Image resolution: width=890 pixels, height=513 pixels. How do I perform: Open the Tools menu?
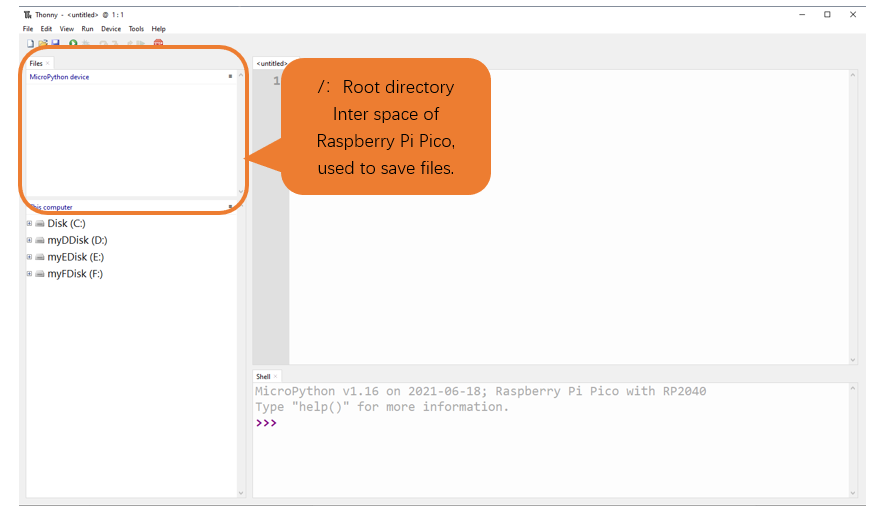136,29
